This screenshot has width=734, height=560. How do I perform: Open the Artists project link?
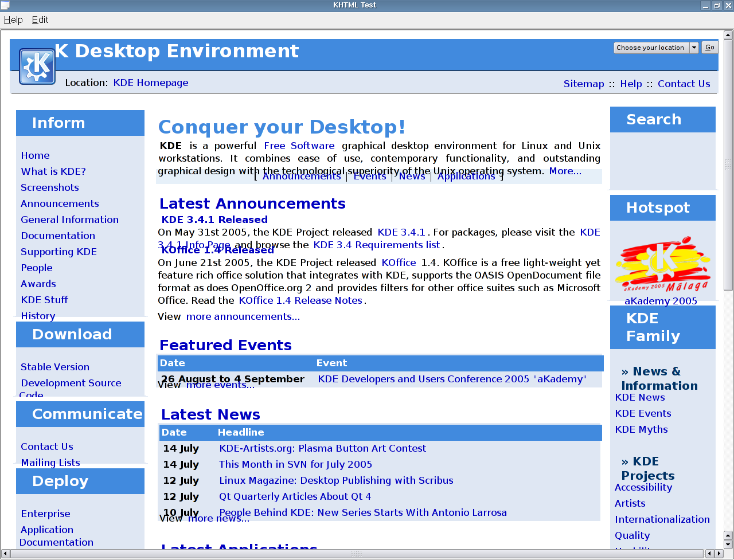(630, 503)
